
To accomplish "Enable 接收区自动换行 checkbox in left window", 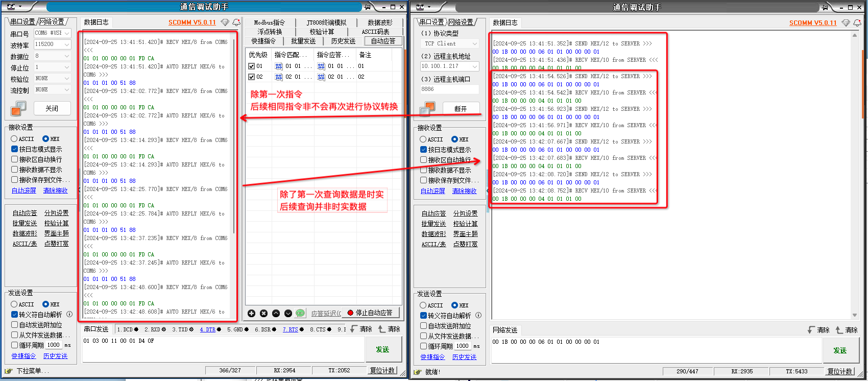I will pos(14,159).
